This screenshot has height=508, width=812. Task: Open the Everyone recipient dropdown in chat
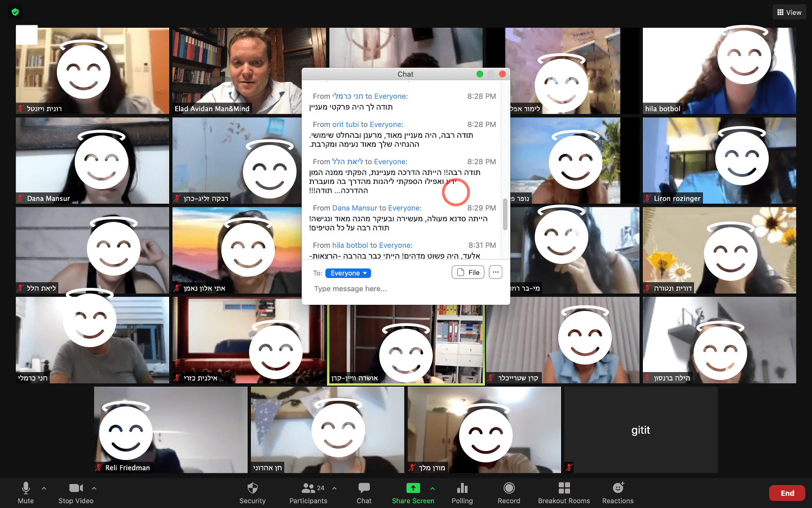point(348,273)
